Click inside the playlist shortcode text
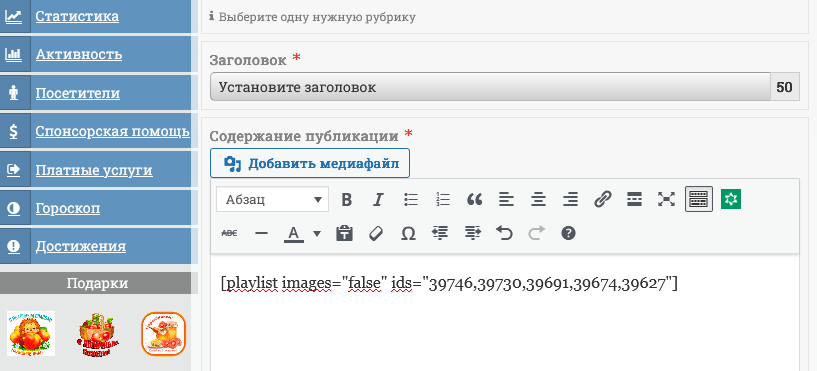 point(449,283)
